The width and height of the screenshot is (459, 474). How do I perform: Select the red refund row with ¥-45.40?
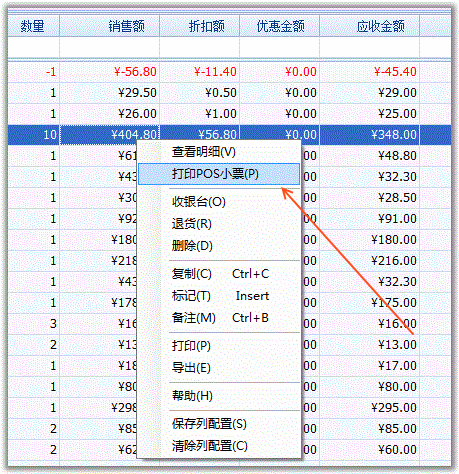229,72
